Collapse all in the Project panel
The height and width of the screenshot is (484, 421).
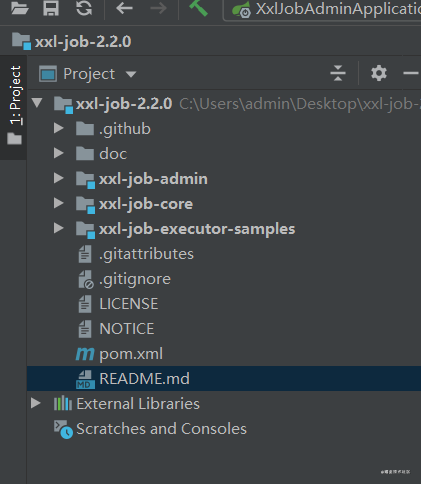click(338, 73)
